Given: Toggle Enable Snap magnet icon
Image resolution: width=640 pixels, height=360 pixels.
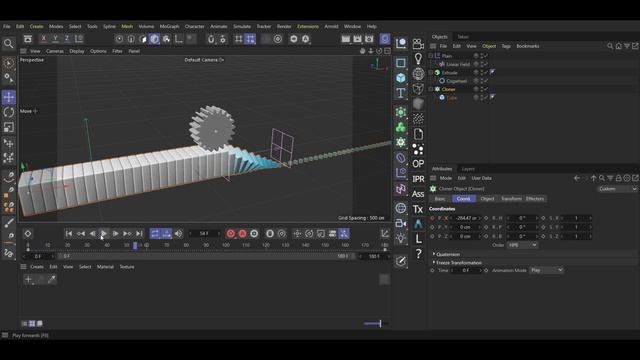Looking at the screenshot, I should (x=211, y=39).
